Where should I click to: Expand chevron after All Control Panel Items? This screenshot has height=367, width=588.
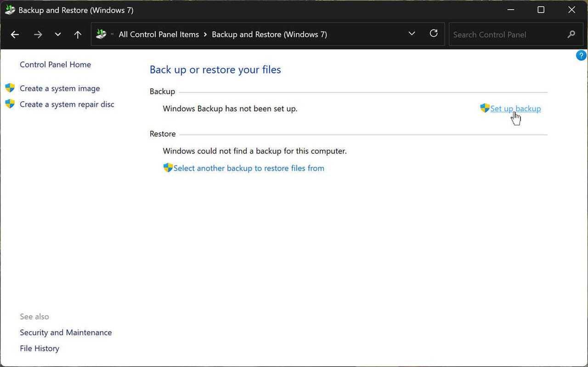coord(205,34)
